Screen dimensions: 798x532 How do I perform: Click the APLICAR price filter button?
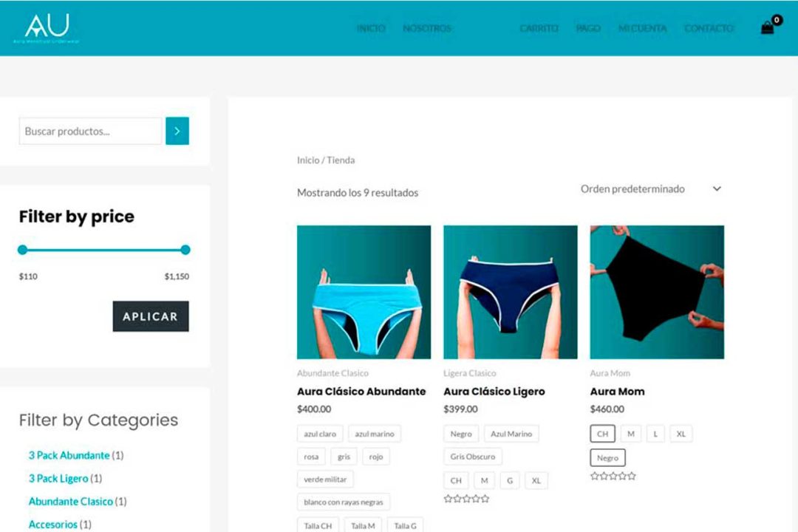pyautogui.click(x=151, y=316)
